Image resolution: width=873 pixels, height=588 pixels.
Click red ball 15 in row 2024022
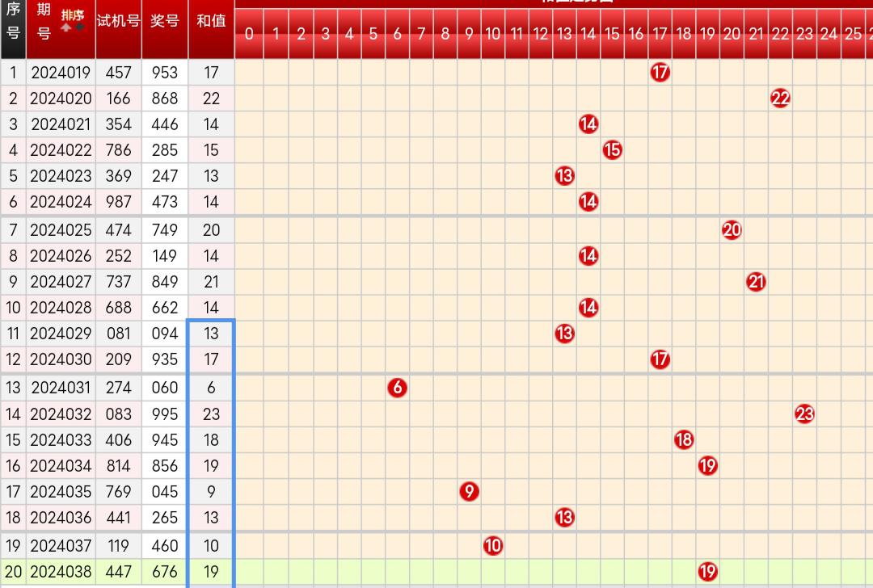[612, 150]
